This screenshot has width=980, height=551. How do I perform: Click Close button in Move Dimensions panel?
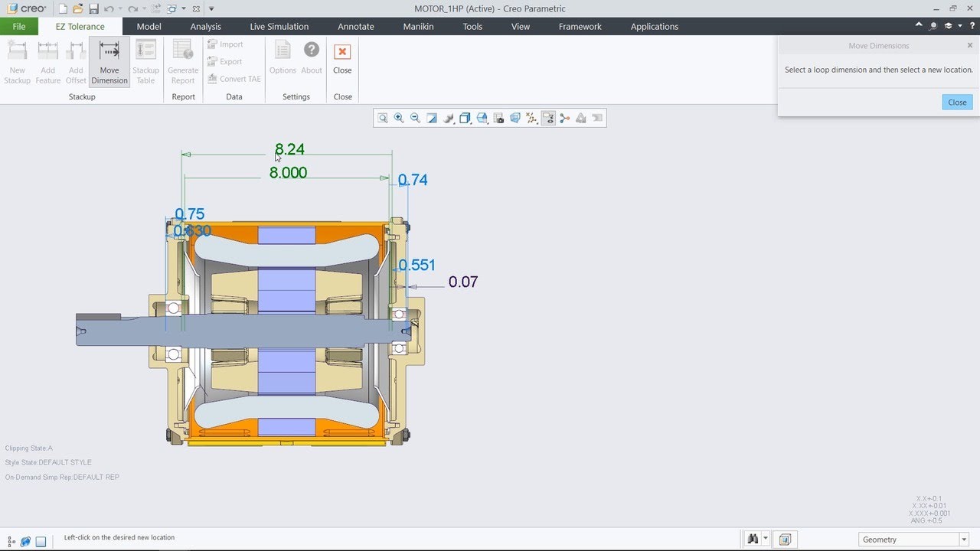pyautogui.click(x=957, y=103)
